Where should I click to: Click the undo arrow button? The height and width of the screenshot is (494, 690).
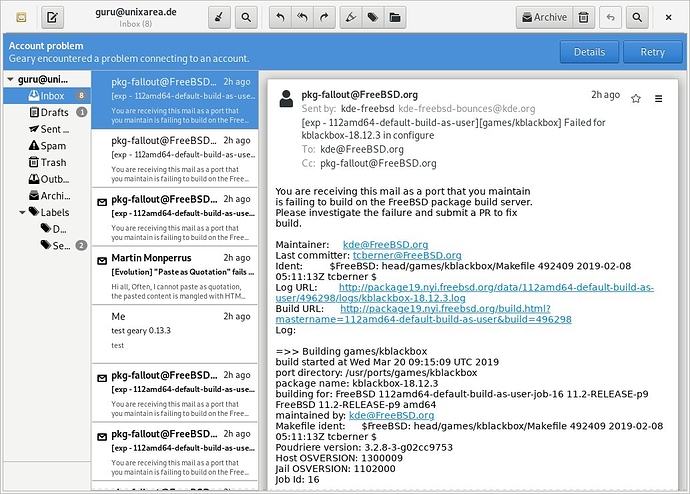tap(610, 17)
